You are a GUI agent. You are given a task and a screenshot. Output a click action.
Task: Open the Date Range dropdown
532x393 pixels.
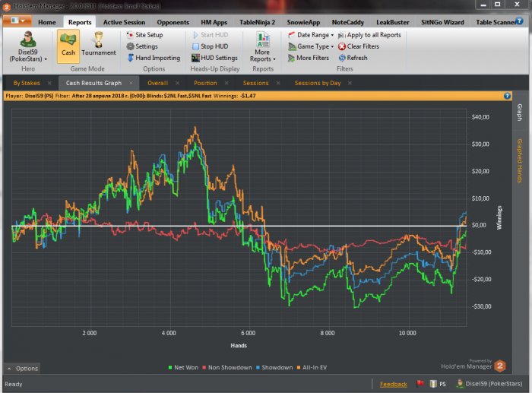click(x=310, y=35)
